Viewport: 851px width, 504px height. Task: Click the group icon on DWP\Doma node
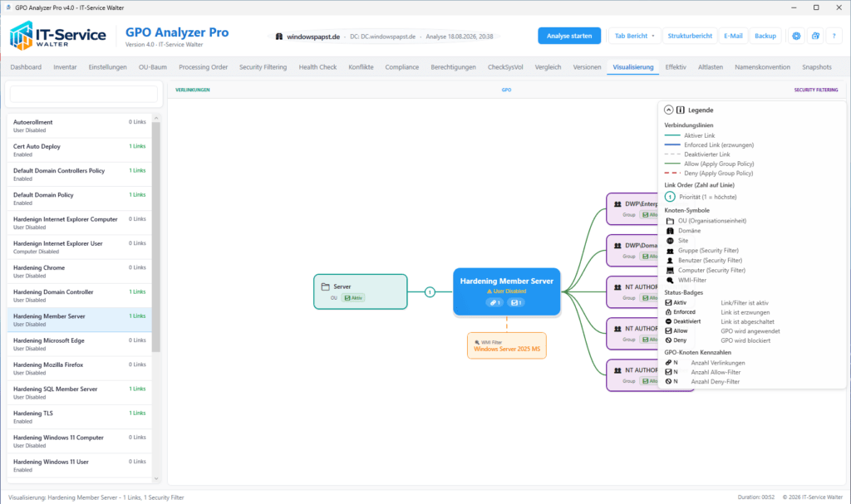(x=617, y=246)
